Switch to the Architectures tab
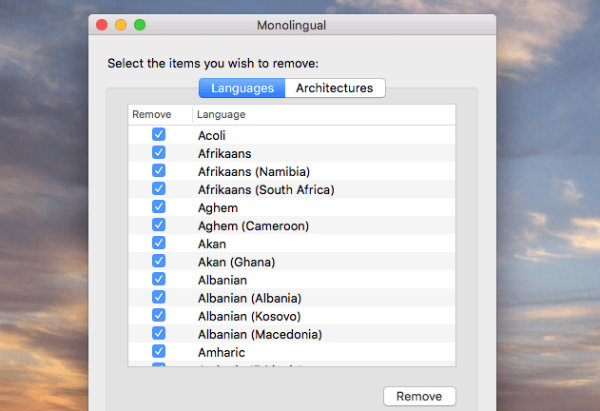This screenshot has height=411, width=600. pyautogui.click(x=335, y=88)
